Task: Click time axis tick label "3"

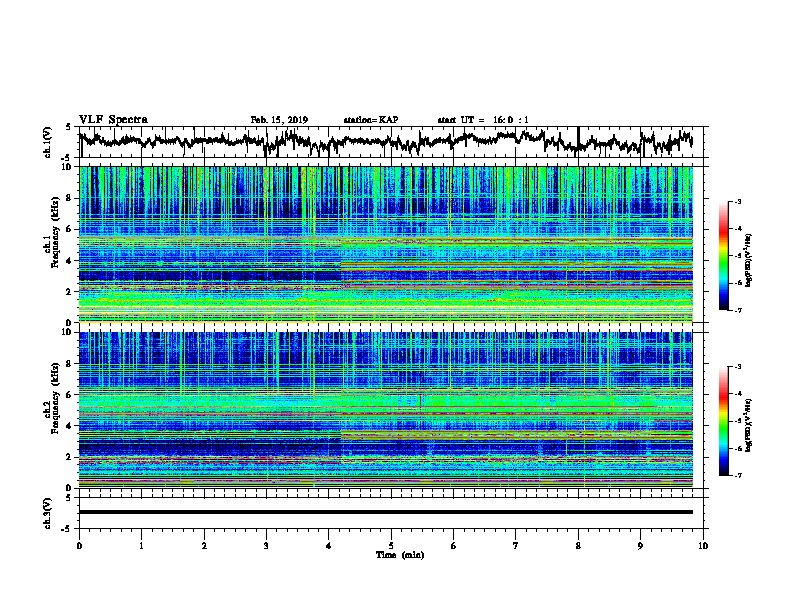Action: (x=266, y=546)
